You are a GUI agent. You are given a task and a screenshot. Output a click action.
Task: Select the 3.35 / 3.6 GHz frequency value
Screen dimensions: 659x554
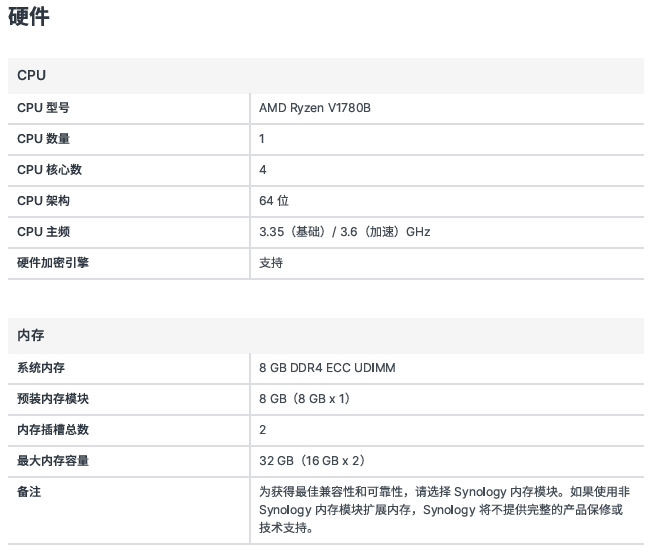tap(344, 232)
